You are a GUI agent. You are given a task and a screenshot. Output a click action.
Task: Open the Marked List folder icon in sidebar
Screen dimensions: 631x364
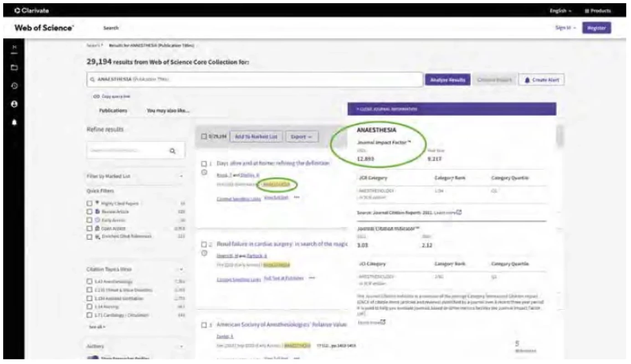click(x=14, y=68)
